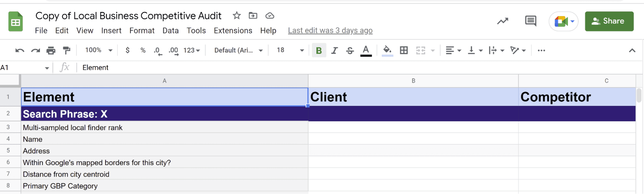Image resolution: width=644 pixels, height=194 pixels.
Task: Open the Extensions menu
Action: pos(233,31)
